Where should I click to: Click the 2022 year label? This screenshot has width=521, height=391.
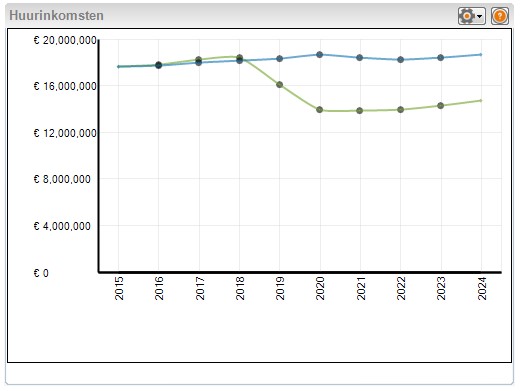401,288
